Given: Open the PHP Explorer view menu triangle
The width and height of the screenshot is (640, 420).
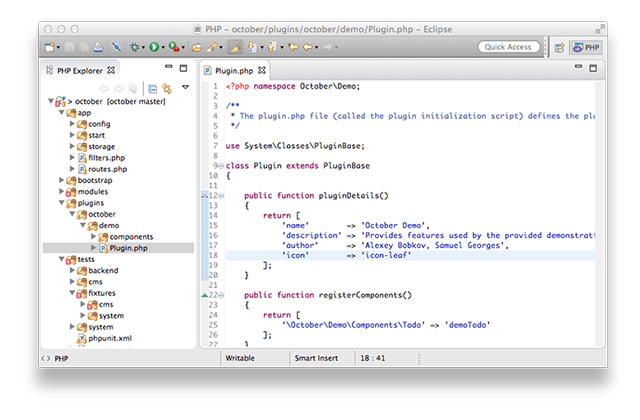Looking at the screenshot, I should 185,87.
